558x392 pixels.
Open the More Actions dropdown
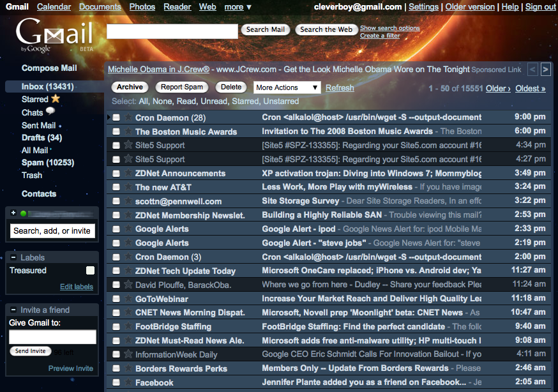click(x=287, y=87)
